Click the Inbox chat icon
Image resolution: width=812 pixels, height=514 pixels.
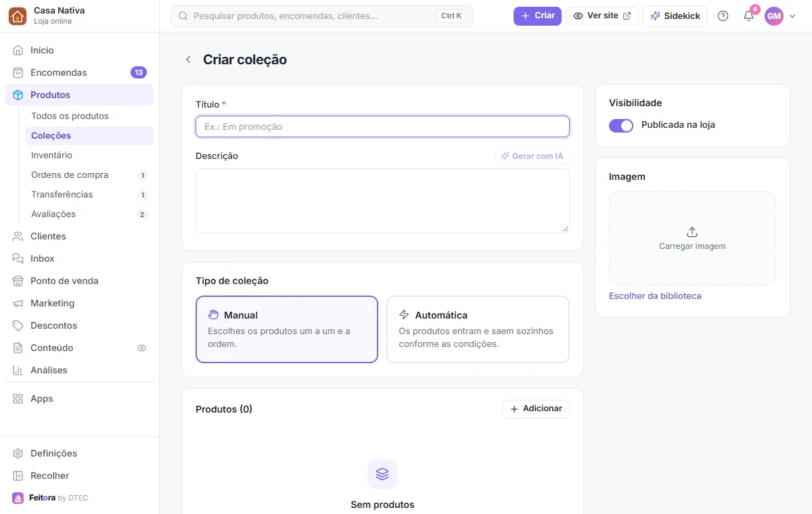pos(18,258)
